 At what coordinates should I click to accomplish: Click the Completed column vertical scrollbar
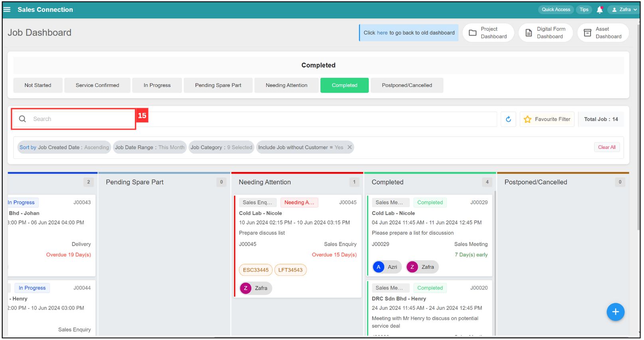[495, 263]
